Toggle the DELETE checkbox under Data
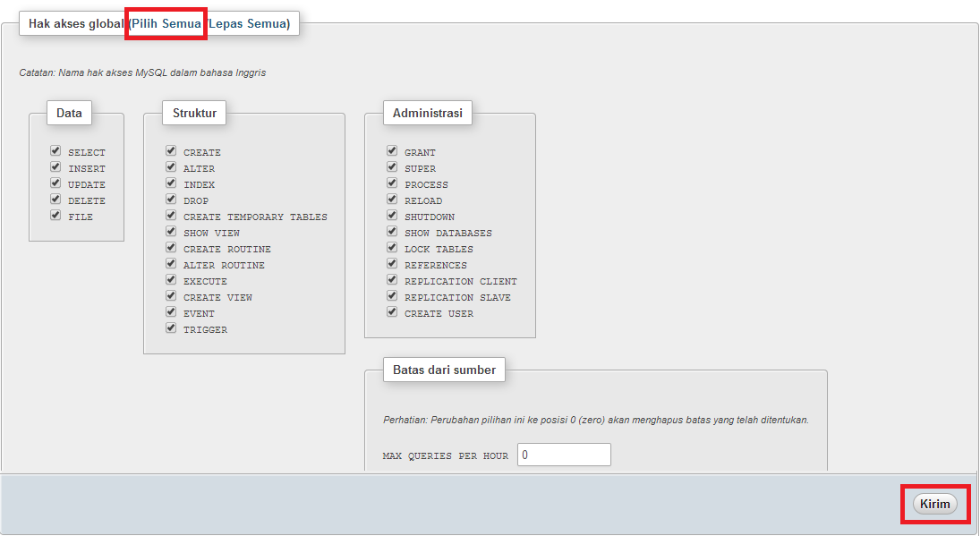 tap(55, 200)
